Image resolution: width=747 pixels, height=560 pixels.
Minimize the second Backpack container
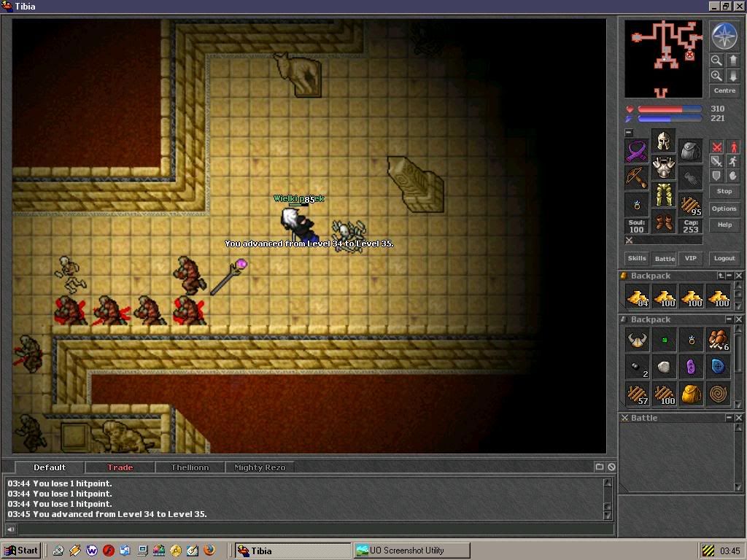[x=729, y=319]
